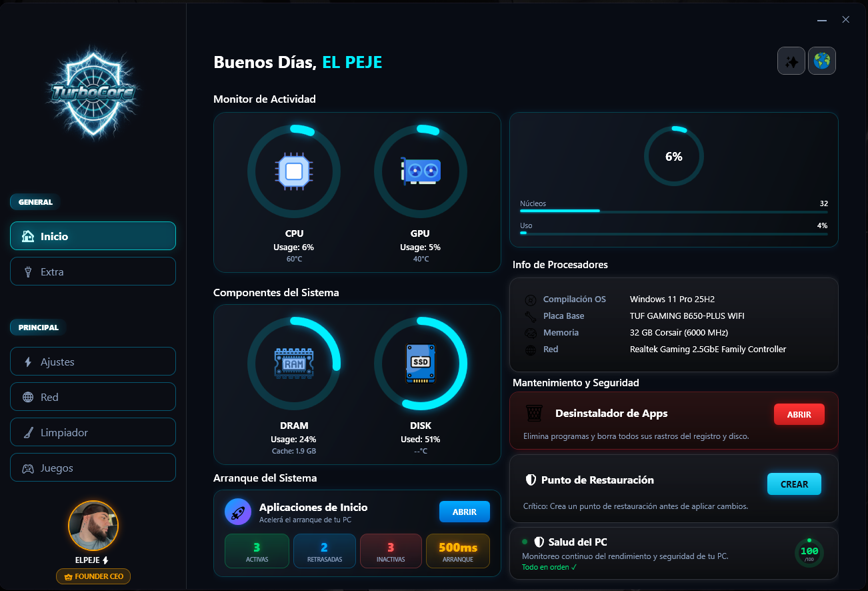The width and height of the screenshot is (868, 591).
Task: Click the lightning icon in Ajustes
Action: [x=28, y=362]
